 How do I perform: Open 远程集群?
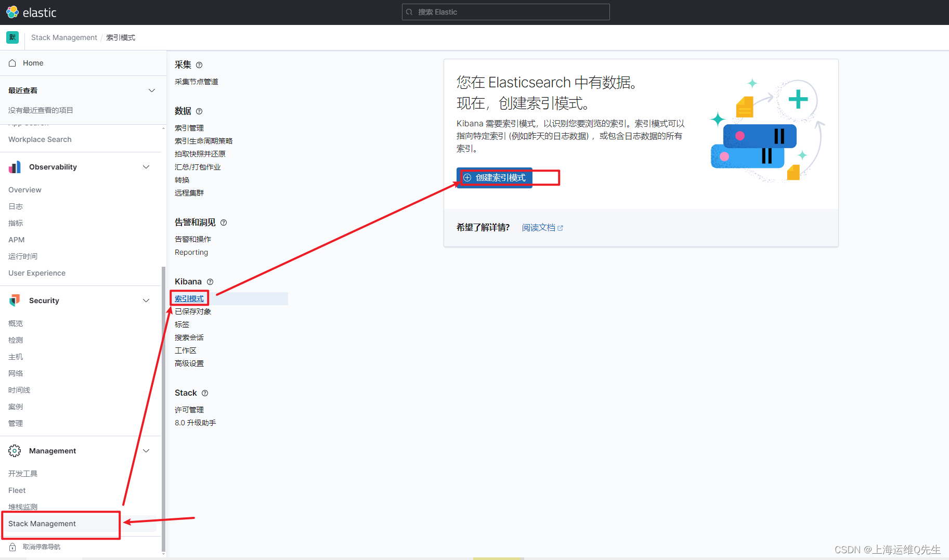189,193
